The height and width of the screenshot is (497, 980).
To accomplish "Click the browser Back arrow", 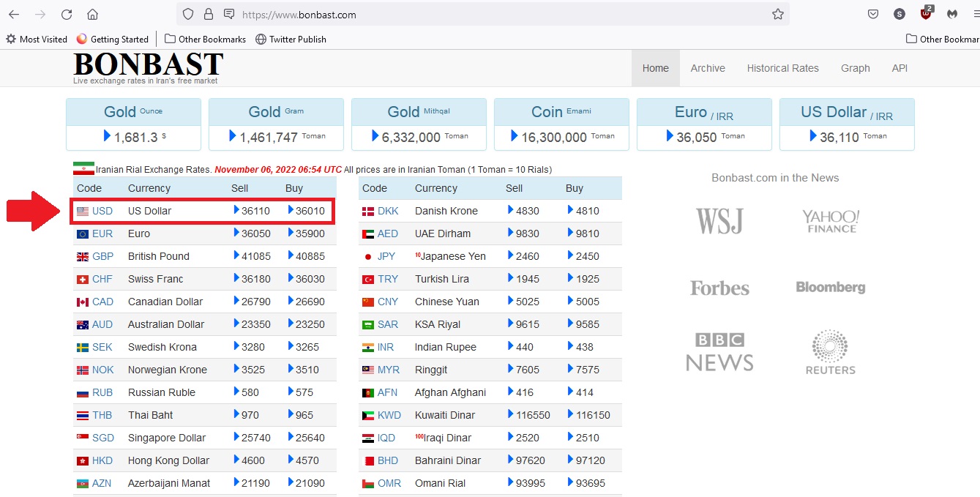I will [x=14, y=14].
